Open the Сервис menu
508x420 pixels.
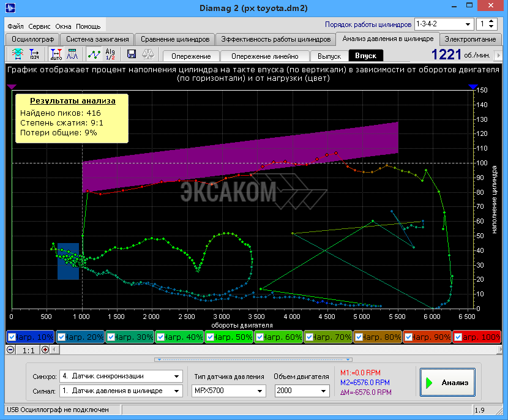[39, 27]
